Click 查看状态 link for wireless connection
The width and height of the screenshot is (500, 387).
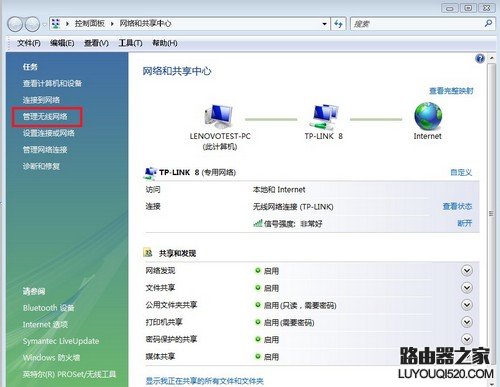457,206
